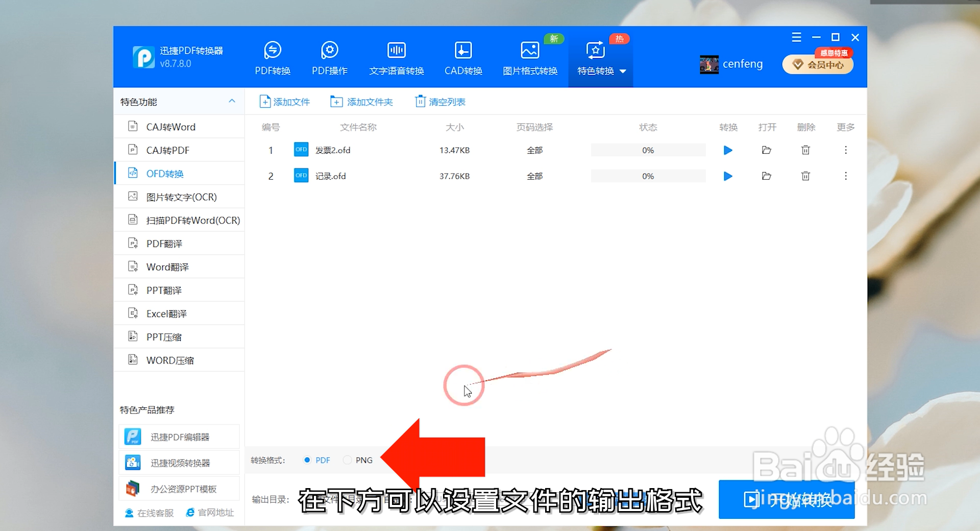Open the hamburger menu icon
This screenshot has height=531, width=980.
(796, 37)
